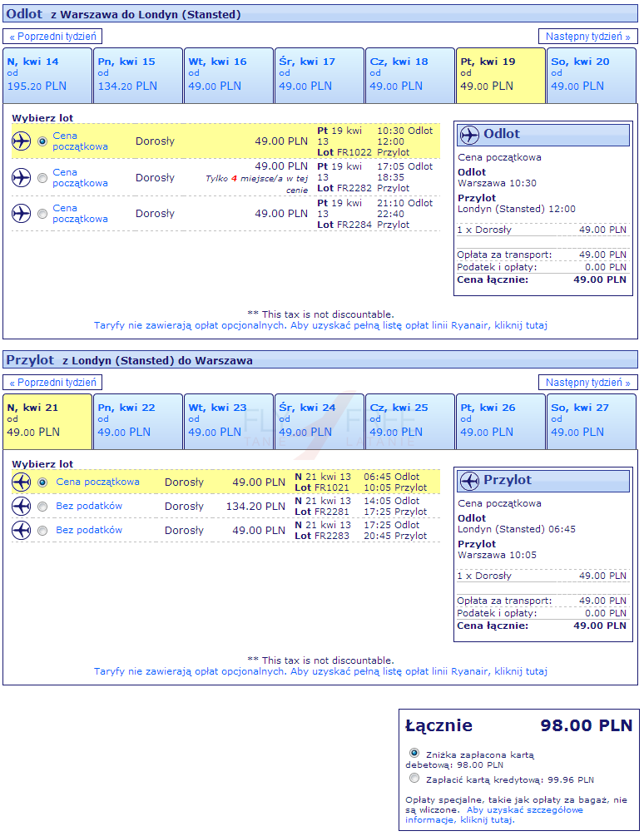Click Cena łącznie 49.00 PLN in Odlot summary
This screenshot has height=836, width=644.
pos(542,279)
